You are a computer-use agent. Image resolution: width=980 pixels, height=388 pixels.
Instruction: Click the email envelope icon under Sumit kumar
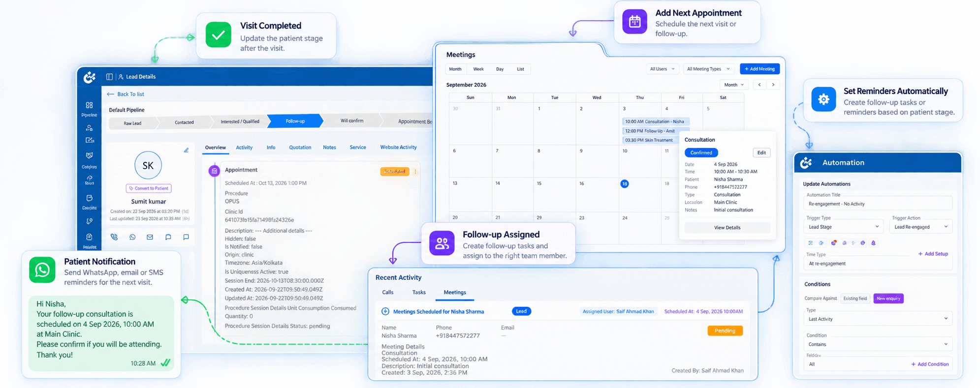click(x=150, y=237)
